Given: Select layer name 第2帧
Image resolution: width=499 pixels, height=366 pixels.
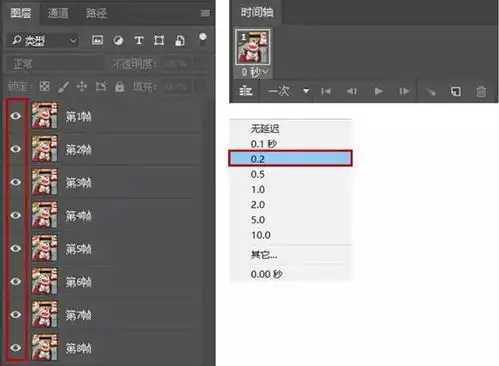Looking at the screenshot, I should [78, 150].
